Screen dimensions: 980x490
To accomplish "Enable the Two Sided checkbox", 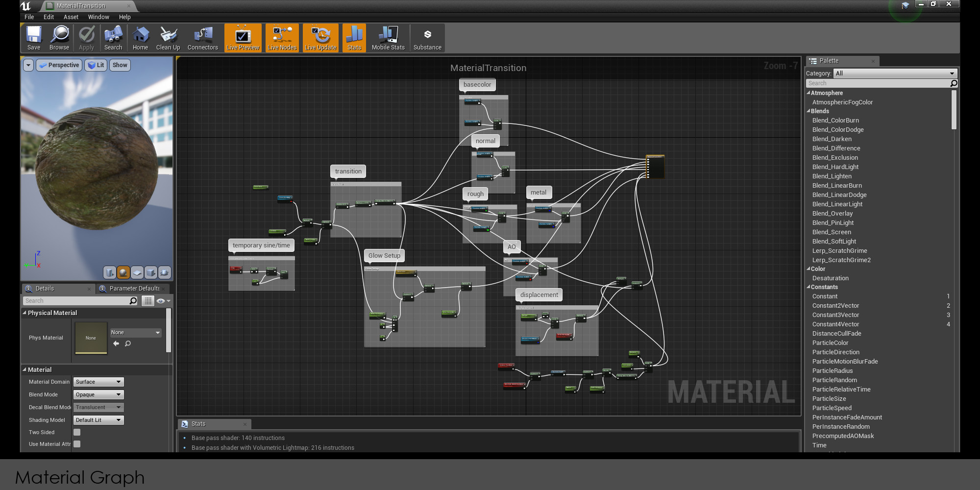I will tap(77, 432).
